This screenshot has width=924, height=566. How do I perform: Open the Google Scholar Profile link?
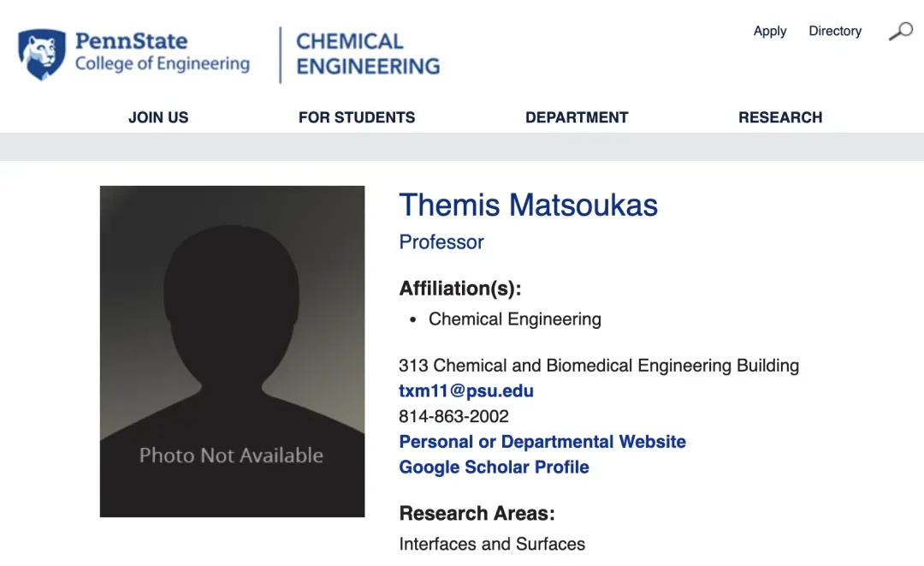(x=494, y=468)
